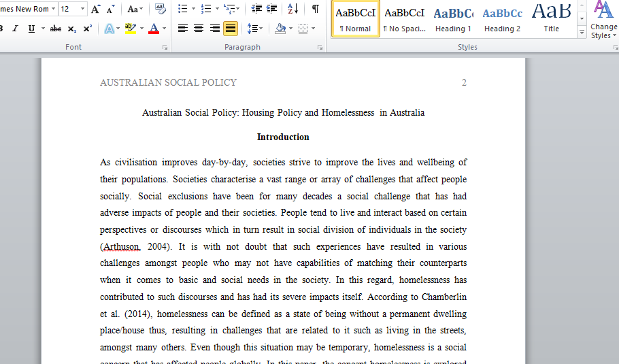Click the Shrink Font icon
Viewport: 619px width, 364px height.
tap(111, 9)
